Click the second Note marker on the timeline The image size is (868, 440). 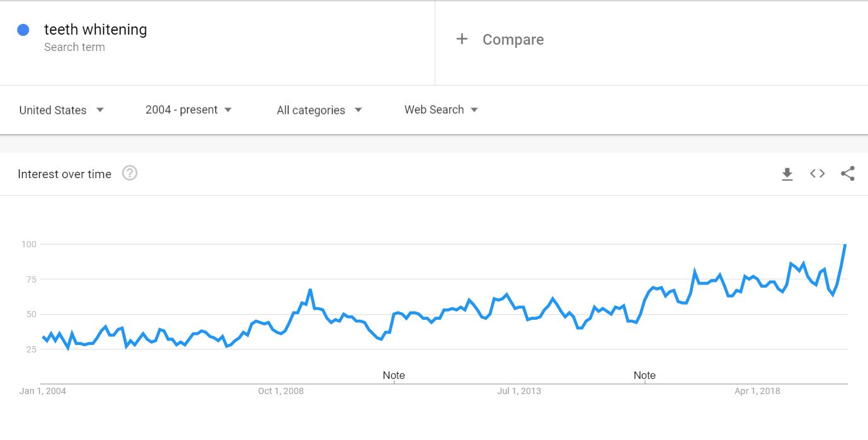644,375
